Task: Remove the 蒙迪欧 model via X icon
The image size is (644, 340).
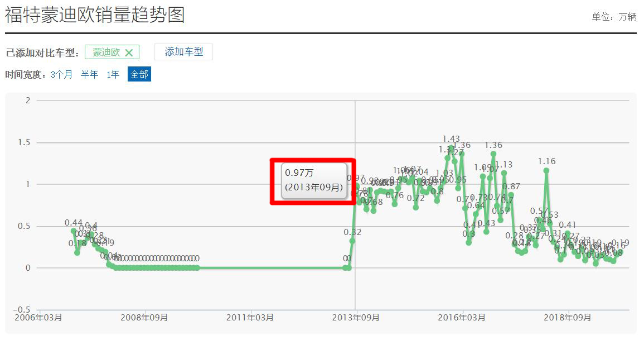Action: (129, 53)
